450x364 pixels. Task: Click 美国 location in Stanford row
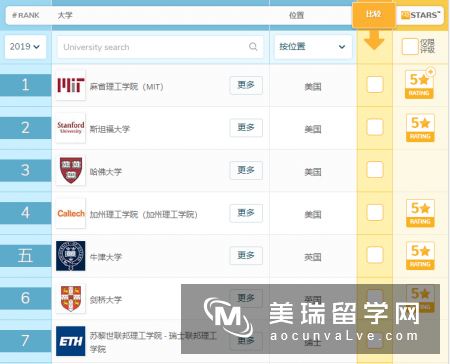(313, 129)
